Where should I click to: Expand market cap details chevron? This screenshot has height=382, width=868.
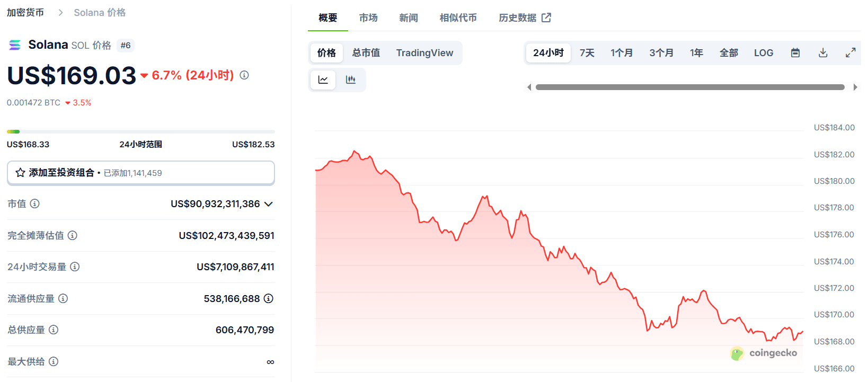coord(269,204)
